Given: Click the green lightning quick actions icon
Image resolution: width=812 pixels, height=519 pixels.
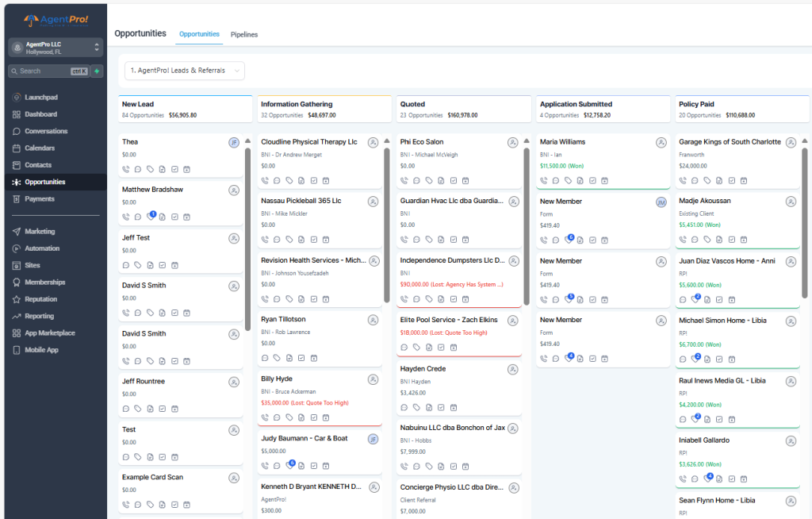Looking at the screenshot, I should 97,71.
